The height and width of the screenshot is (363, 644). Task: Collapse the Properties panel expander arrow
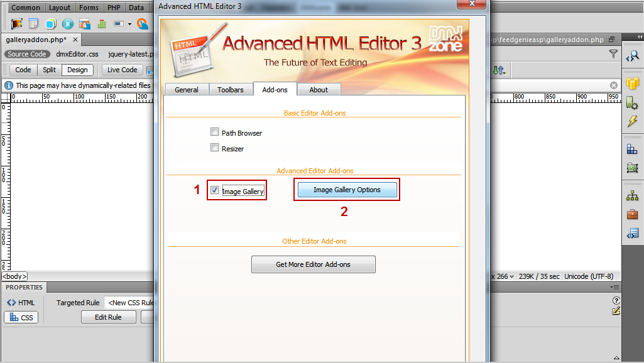click(x=616, y=358)
